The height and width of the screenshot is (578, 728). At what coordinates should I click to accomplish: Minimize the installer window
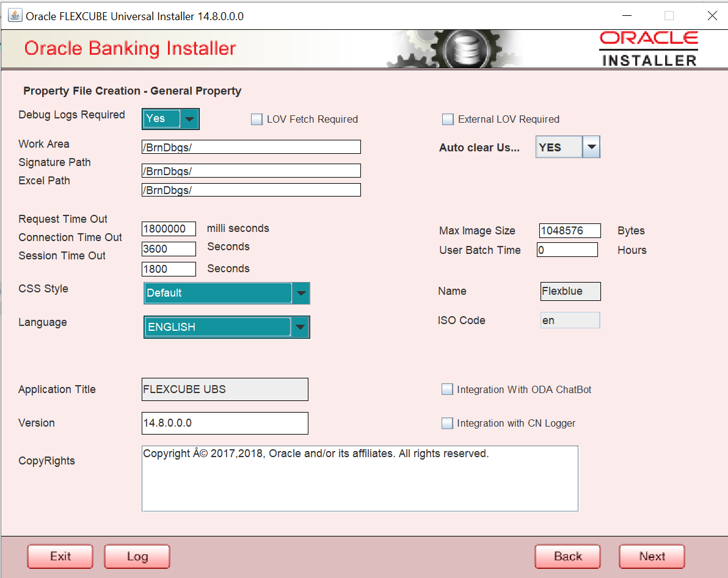[627, 16]
